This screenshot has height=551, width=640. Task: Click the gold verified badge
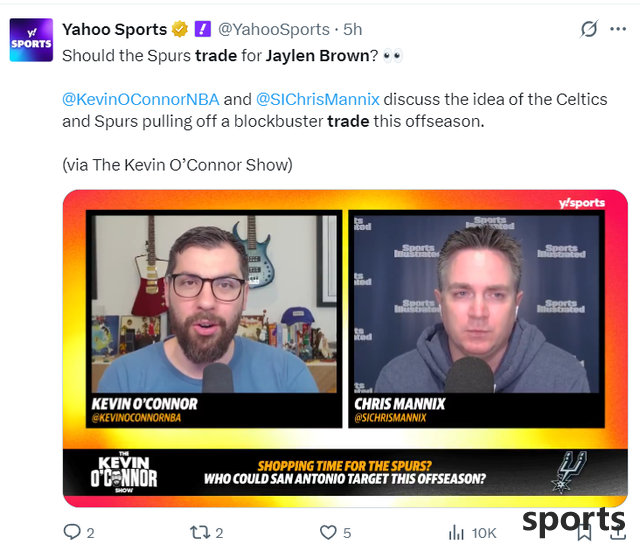pyautogui.click(x=180, y=29)
